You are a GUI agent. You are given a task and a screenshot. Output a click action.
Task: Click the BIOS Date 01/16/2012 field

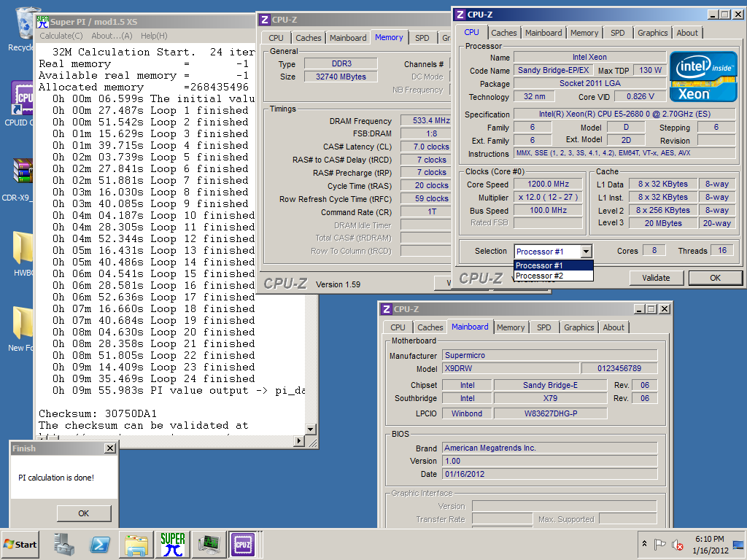(x=550, y=474)
